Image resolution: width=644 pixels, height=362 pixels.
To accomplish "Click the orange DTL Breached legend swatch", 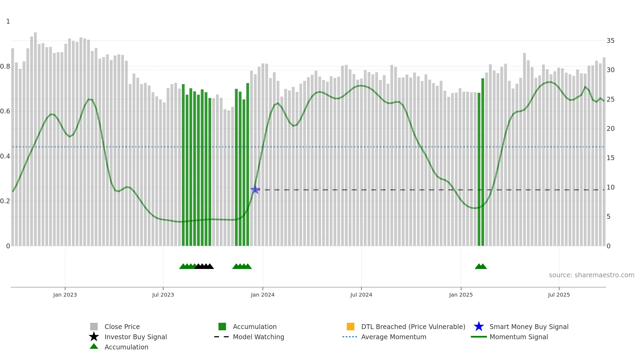I will click(350, 327).
